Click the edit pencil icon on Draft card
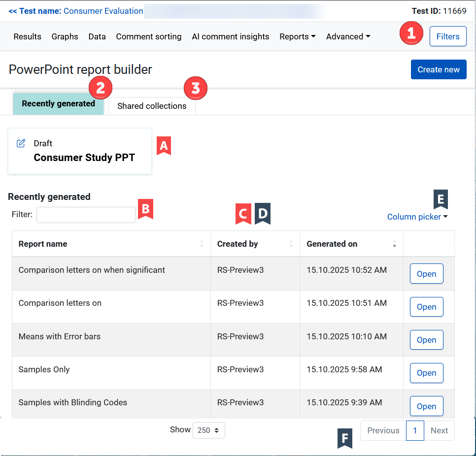The width and height of the screenshot is (476, 456). point(21,143)
